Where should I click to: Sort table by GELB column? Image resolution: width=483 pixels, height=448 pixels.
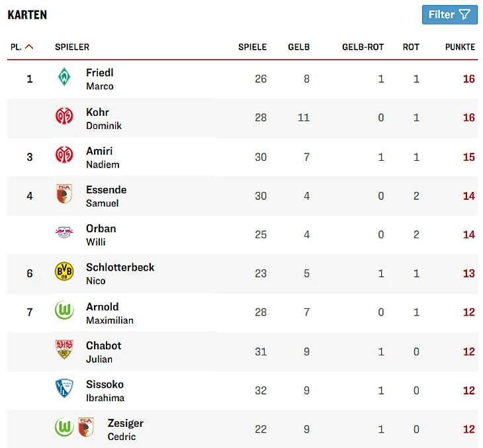click(x=298, y=47)
